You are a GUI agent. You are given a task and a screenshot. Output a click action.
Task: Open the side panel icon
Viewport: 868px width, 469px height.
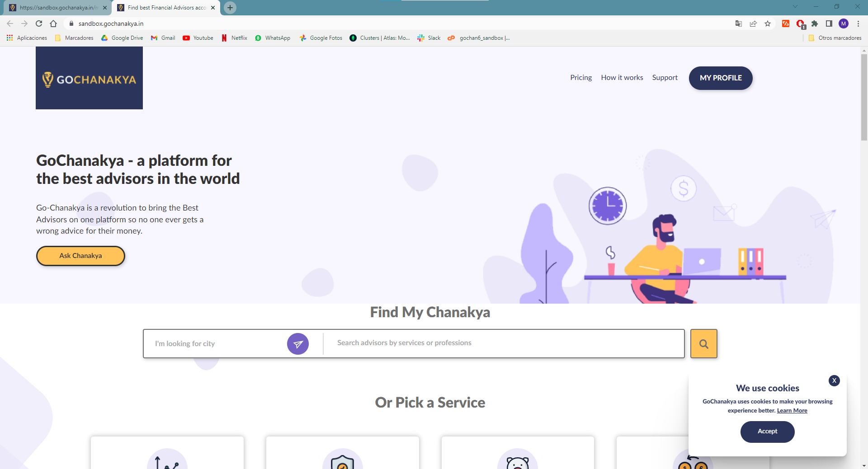829,23
